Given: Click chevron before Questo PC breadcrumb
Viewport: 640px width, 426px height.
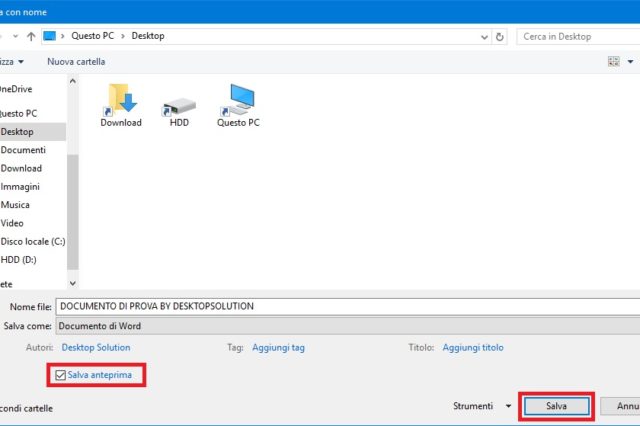Looking at the screenshot, I should point(63,36).
